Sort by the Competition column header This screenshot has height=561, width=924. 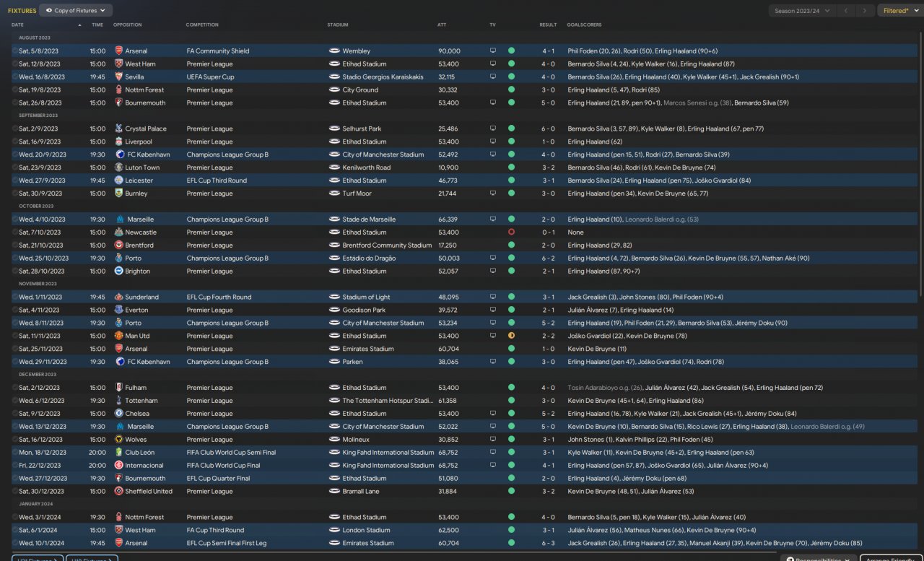click(x=202, y=25)
